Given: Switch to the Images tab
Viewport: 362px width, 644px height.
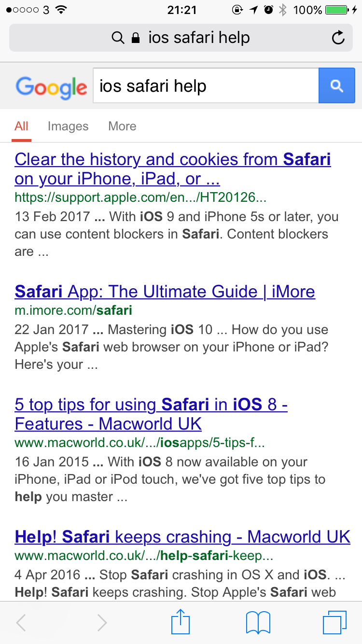Looking at the screenshot, I should [68, 126].
